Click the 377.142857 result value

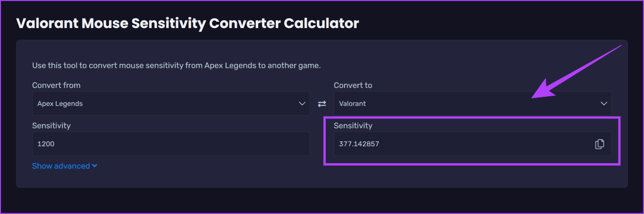(359, 144)
